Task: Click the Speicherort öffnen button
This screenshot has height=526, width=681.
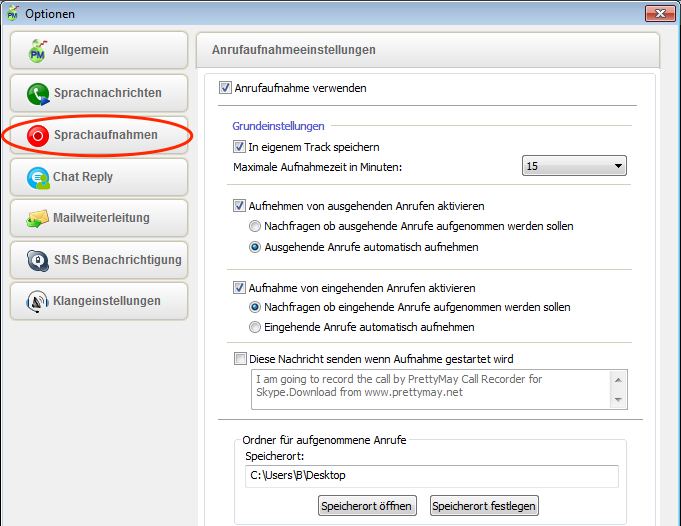Action: (x=367, y=506)
